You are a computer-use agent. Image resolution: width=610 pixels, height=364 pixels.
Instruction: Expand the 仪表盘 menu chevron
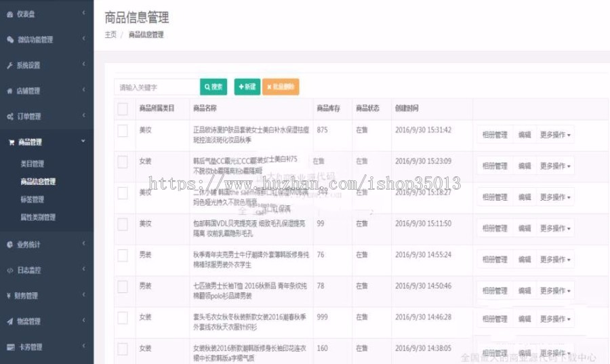pos(83,13)
